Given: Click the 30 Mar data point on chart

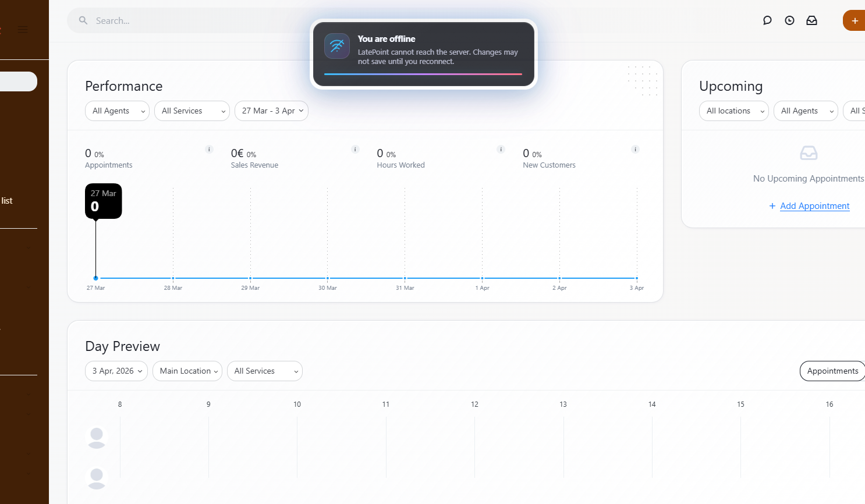Looking at the screenshot, I should [x=328, y=278].
